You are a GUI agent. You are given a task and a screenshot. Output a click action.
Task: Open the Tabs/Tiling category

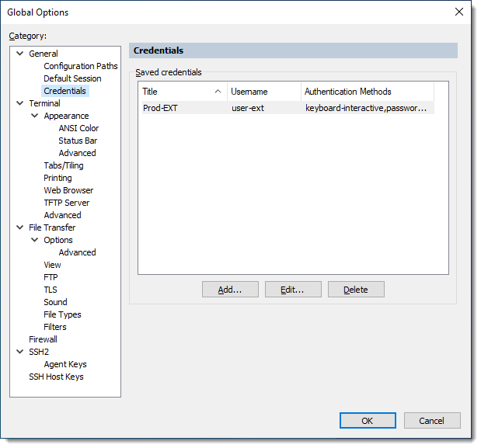pos(63,165)
